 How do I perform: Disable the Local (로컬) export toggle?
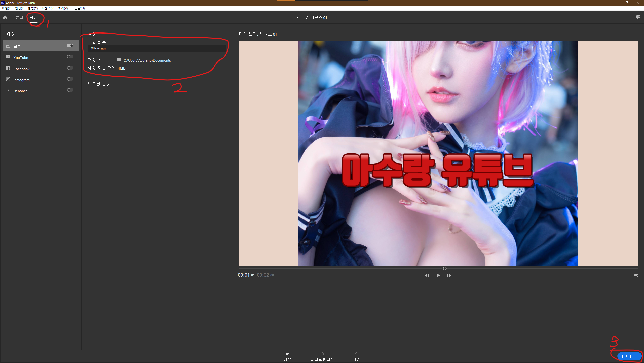coord(70,46)
